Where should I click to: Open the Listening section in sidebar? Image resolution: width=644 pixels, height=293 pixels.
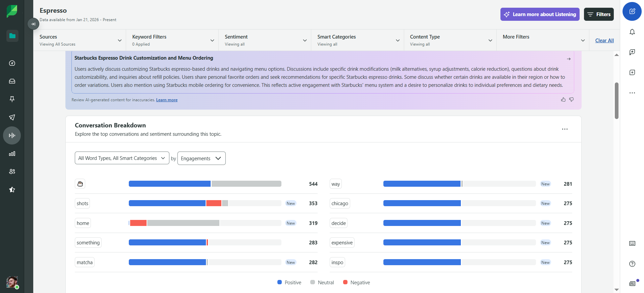pos(12,135)
